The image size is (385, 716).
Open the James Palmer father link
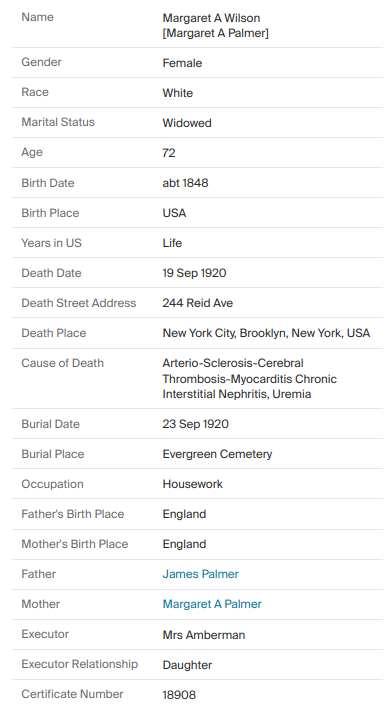(x=200, y=574)
